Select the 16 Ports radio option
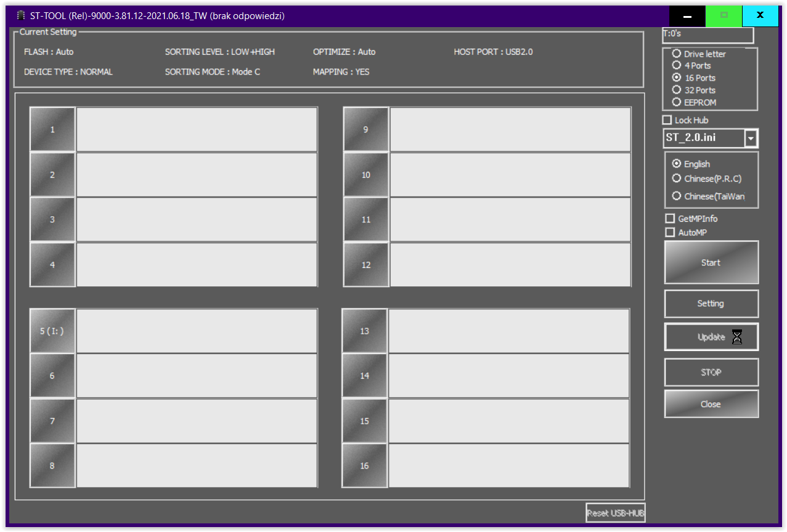Screen dimensions: 787x532 [677, 78]
